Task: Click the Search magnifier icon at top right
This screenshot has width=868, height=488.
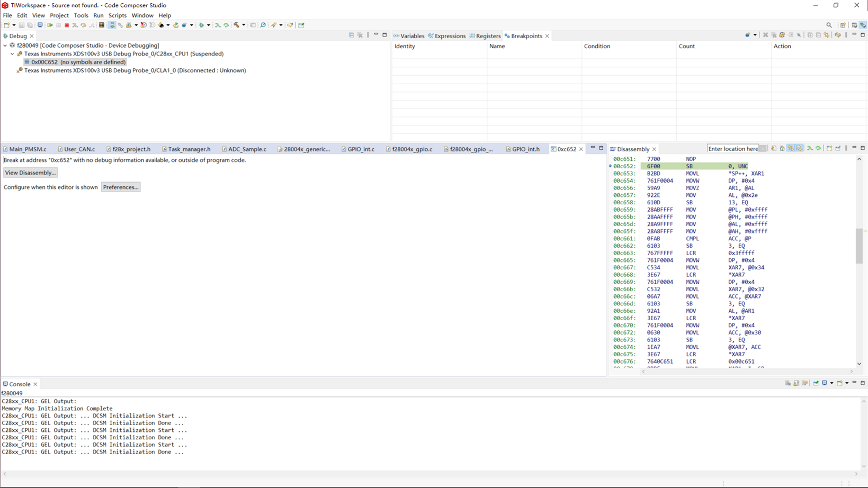Action: click(x=829, y=25)
